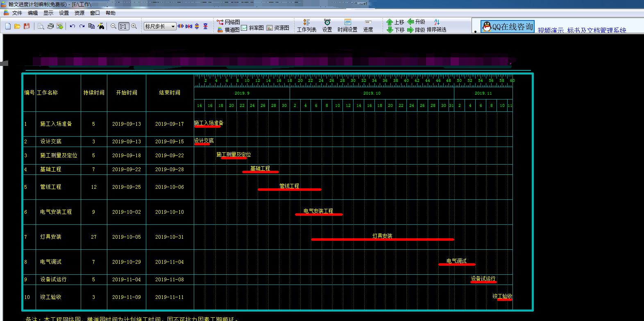Click the QQ在线咨询 banner button
The height and width of the screenshot is (321, 644).
point(508,27)
